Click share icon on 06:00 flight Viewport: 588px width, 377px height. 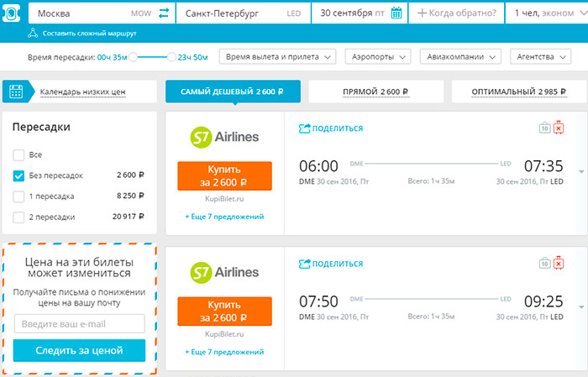pyautogui.click(x=304, y=128)
